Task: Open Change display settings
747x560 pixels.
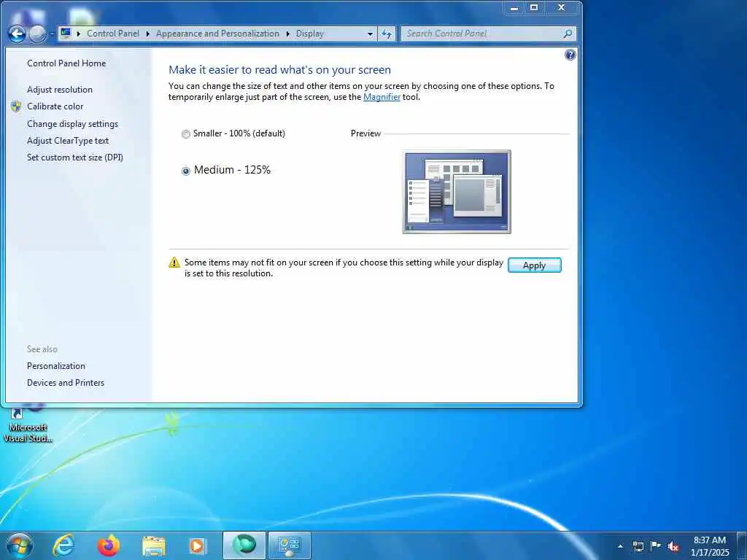Action: click(x=72, y=124)
